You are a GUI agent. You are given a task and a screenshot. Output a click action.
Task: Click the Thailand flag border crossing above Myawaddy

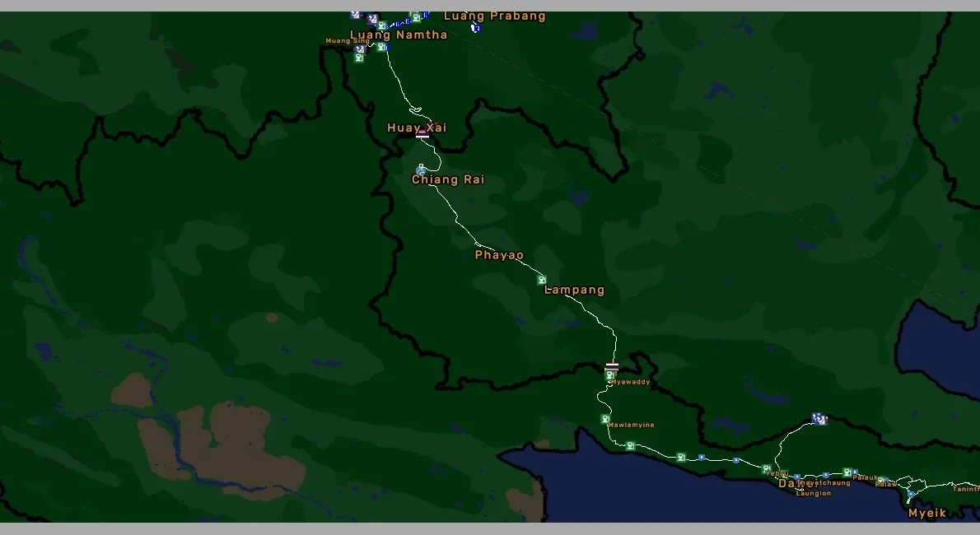[611, 365]
